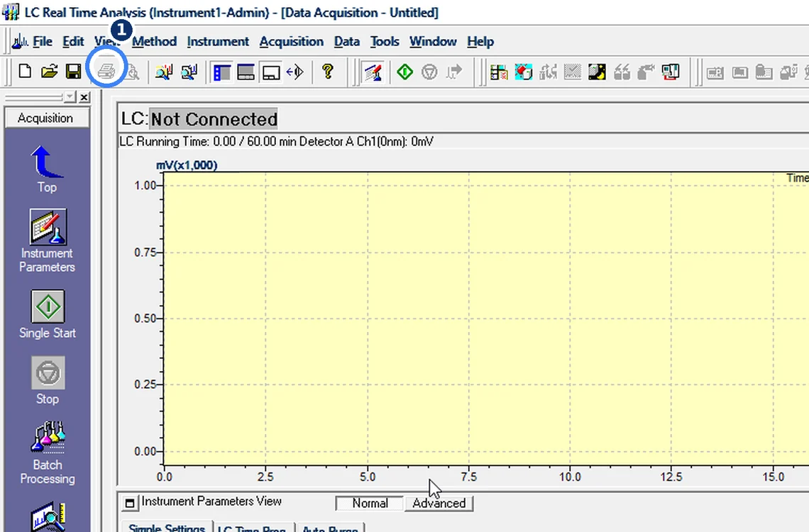Open the Help menu
Image resolution: width=809 pixels, height=532 pixels.
(x=480, y=41)
